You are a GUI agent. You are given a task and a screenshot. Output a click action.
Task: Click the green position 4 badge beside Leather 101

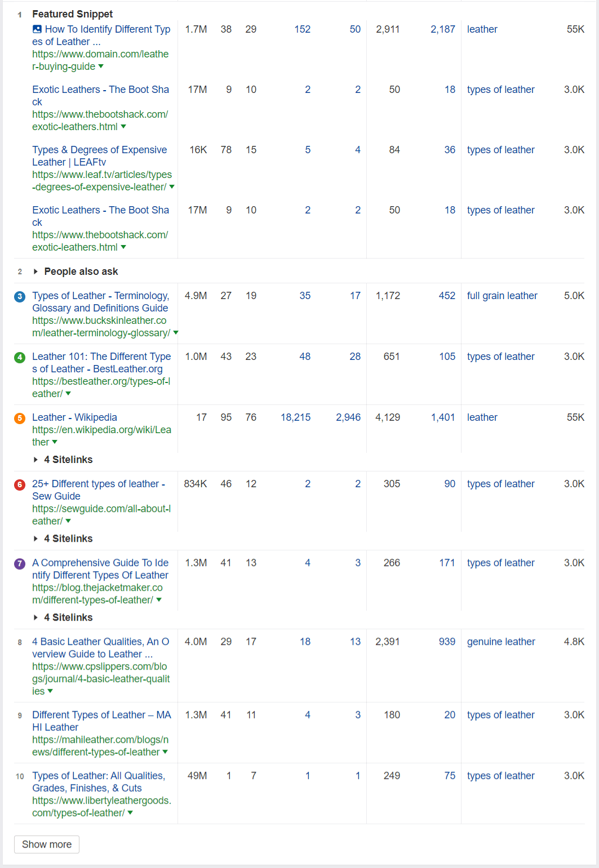pyautogui.click(x=20, y=357)
